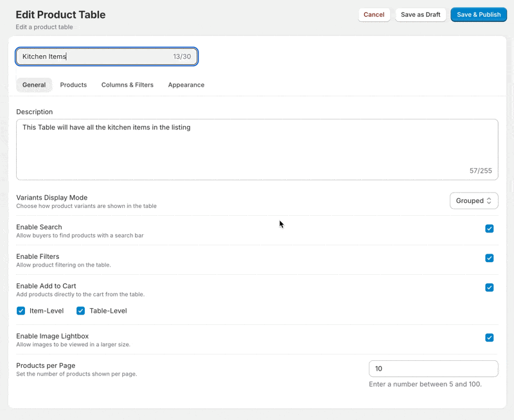Click the Products per Page input field

click(433, 369)
